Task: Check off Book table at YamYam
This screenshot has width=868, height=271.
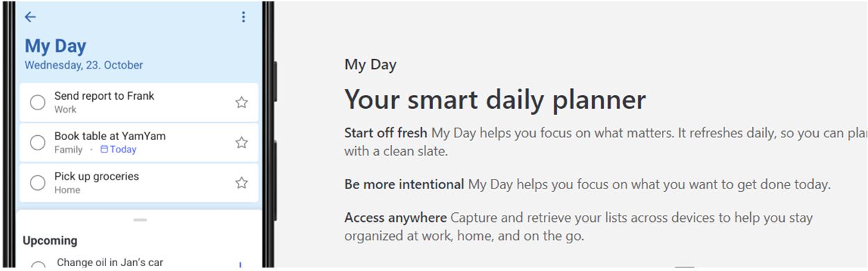Action: click(x=37, y=143)
